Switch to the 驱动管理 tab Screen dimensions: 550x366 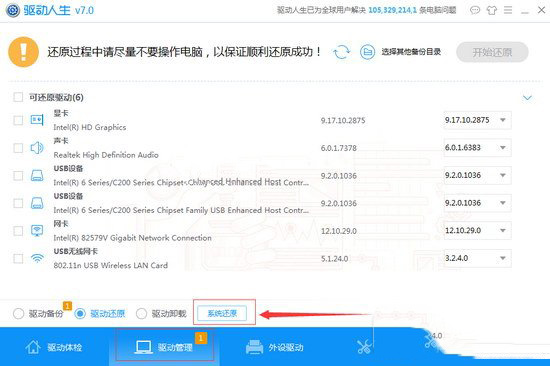(x=165, y=347)
